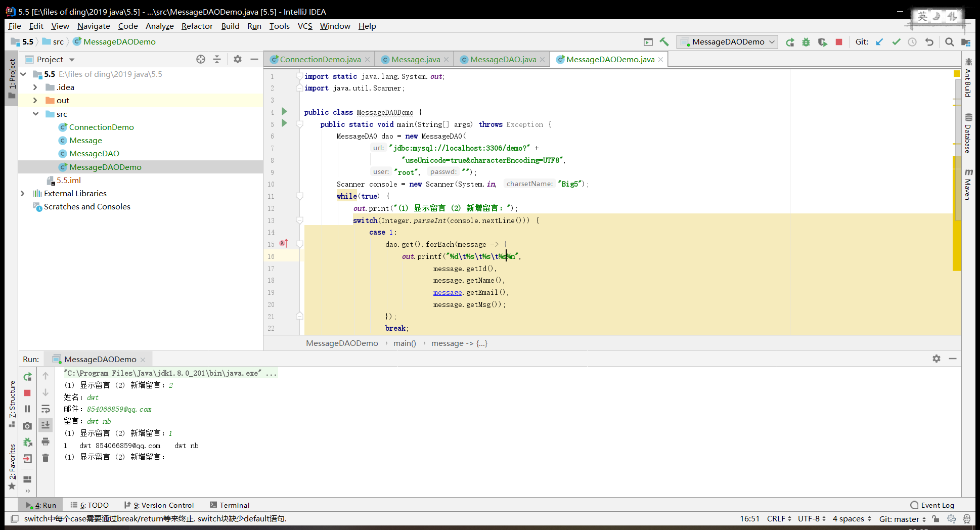Viewport: 980px width, 530px height.
Task: Toggle soft-wrap in Run console
Action: [x=46, y=409]
